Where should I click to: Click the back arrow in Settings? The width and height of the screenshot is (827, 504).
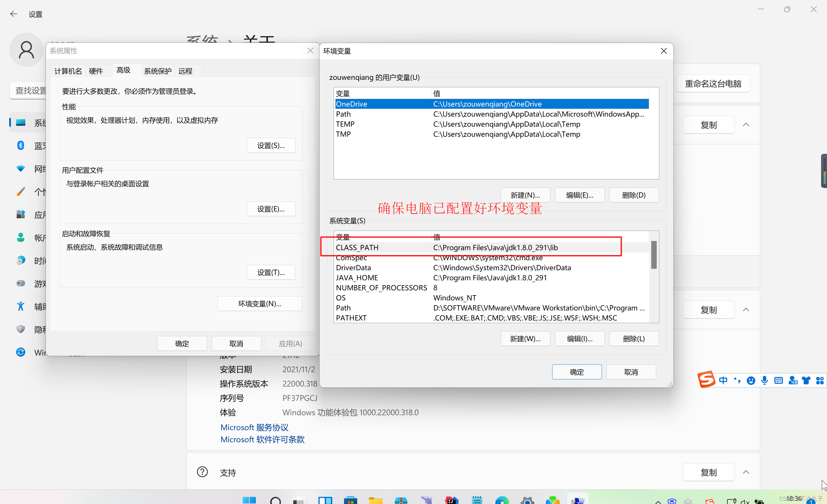click(x=14, y=14)
